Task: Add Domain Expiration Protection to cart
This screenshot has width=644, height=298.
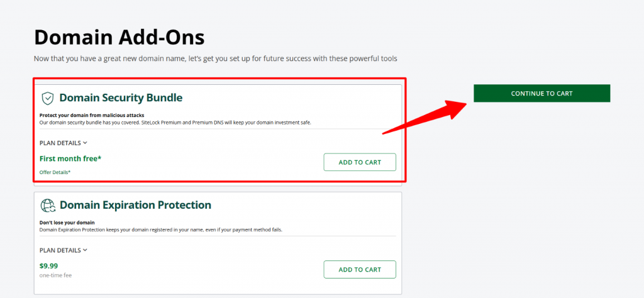Action: pyautogui.click(x=360, y=270)
